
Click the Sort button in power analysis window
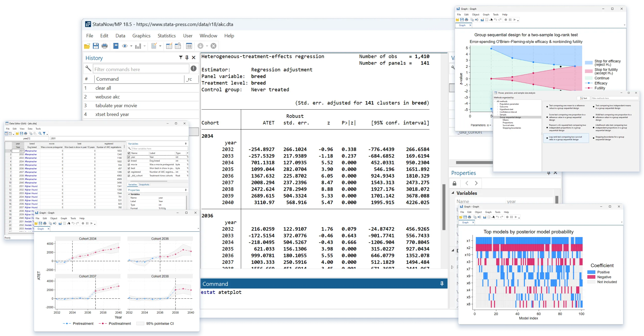click(x=583, y=98)
